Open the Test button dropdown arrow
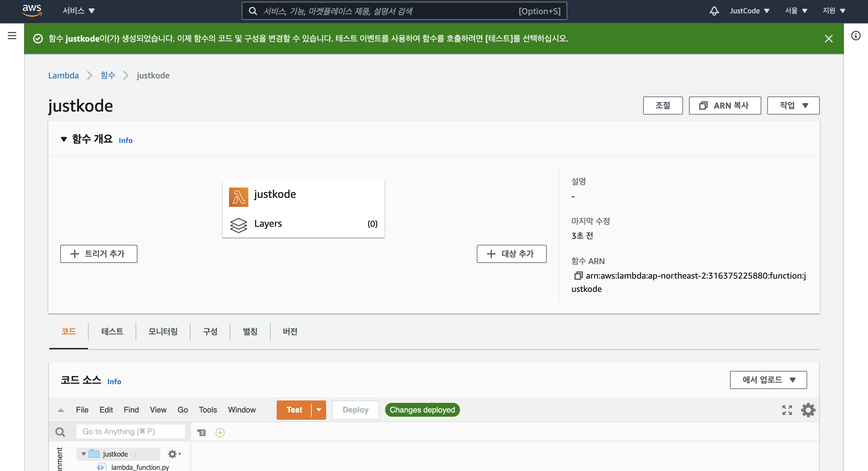Viewport: 868px width, 471px height. coord(319,410)
